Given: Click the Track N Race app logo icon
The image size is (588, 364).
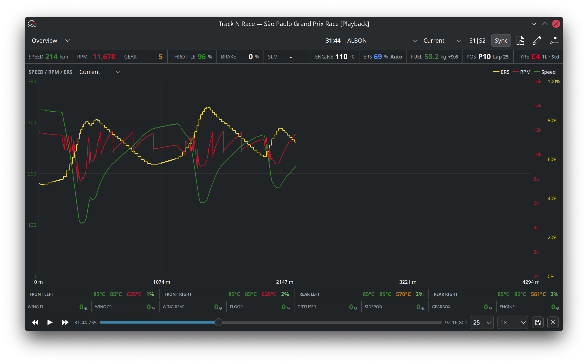Looking at the screenshot, I should (32, 24).
